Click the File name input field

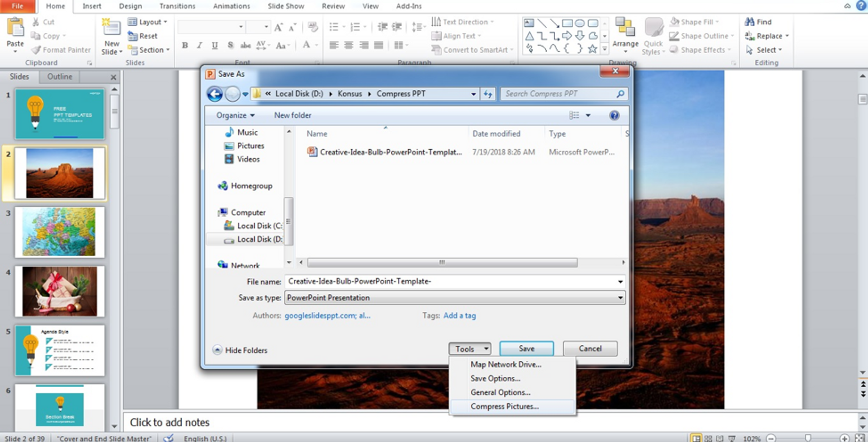pos(451,282)
